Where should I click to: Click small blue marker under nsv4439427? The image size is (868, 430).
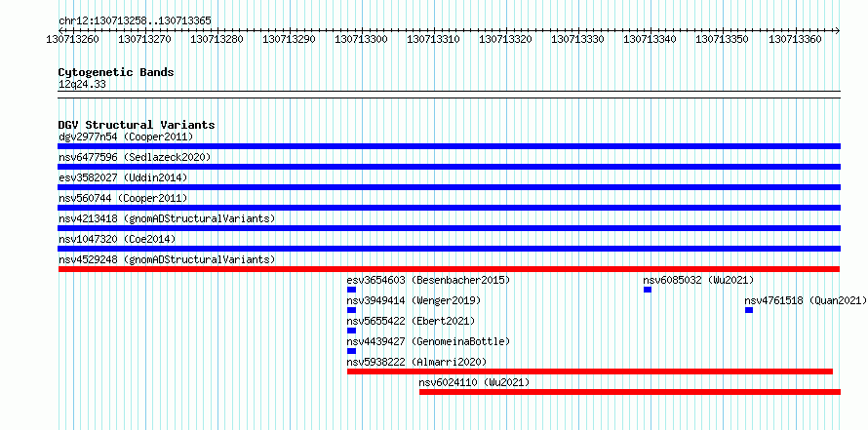tap(351, 351)
